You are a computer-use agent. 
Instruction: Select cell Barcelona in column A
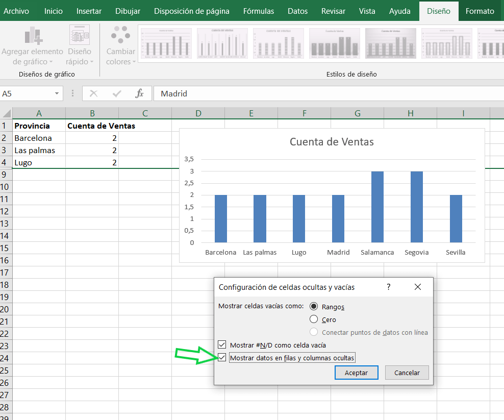[x=39, y=138]
